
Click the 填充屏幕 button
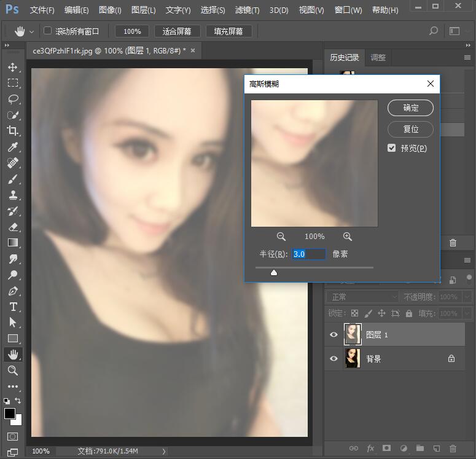coord(228,31)
